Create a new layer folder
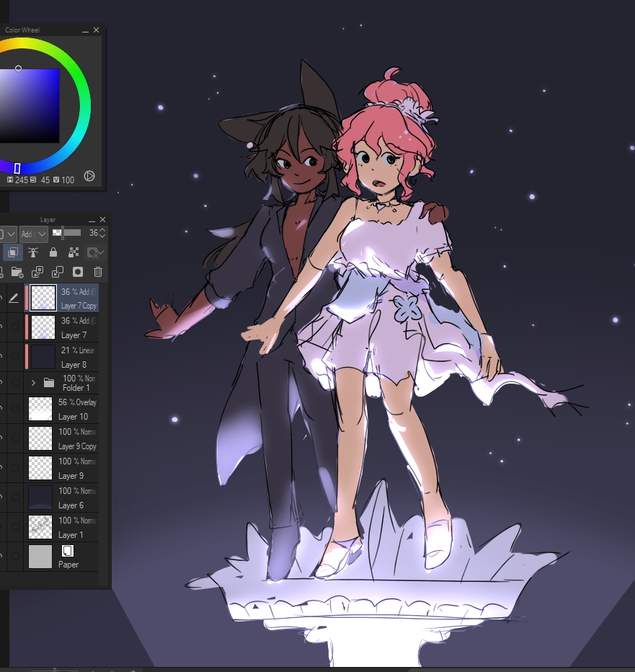This screenshot has width=635, height=672. 17,272
